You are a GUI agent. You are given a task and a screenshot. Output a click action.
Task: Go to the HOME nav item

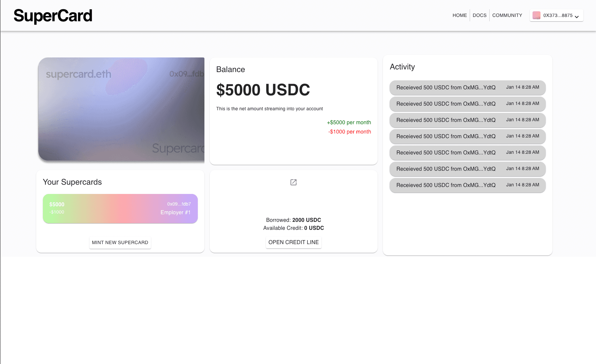(460, 15)
